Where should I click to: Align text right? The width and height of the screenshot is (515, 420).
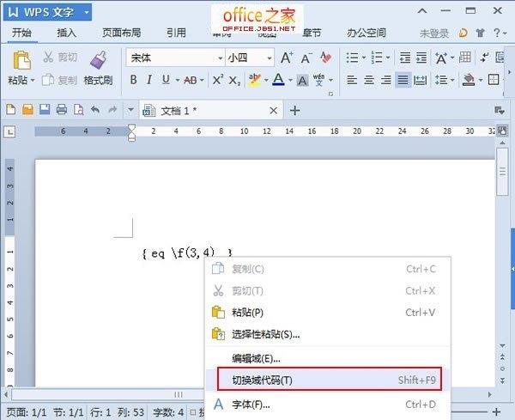(x=385, y=80)
